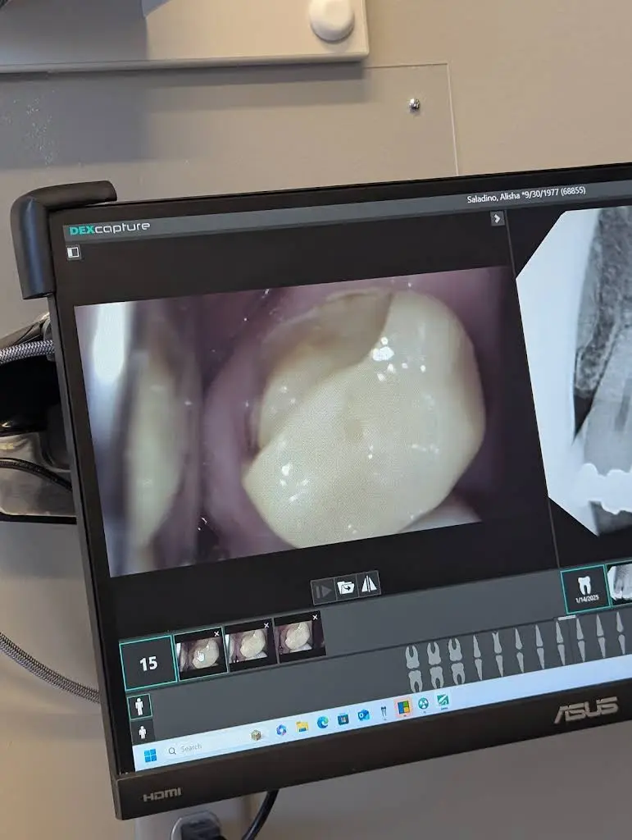Choose the child dentition figure icon

pyautogui.click(x=142, y=732)
